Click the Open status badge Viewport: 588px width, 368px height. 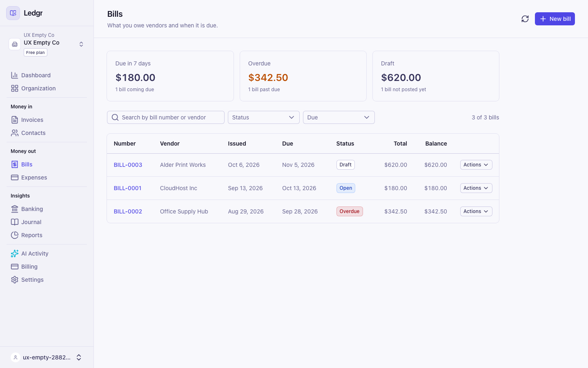(346, 188)
